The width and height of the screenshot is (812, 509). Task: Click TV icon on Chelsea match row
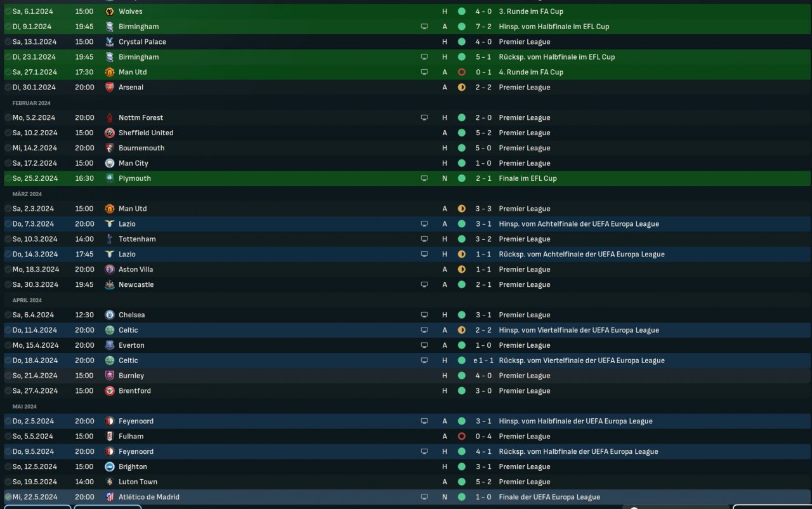(424, 315)
